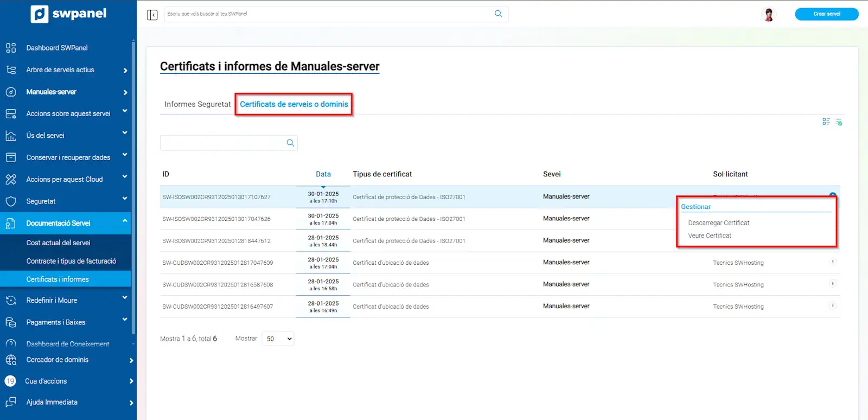Expand Cercador de dominis arrow
The width and height of the screenshot is (868, 420).
tap(131, 360)
